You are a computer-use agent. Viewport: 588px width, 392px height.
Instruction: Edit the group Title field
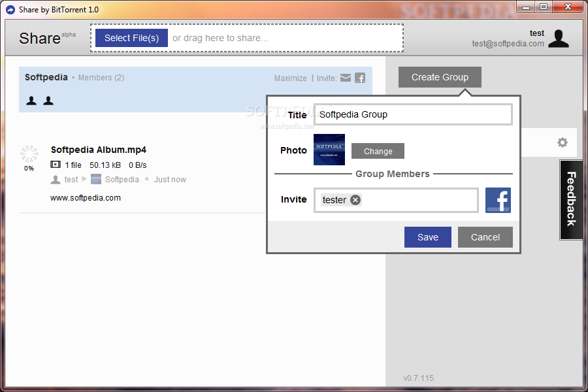[413, 114]
